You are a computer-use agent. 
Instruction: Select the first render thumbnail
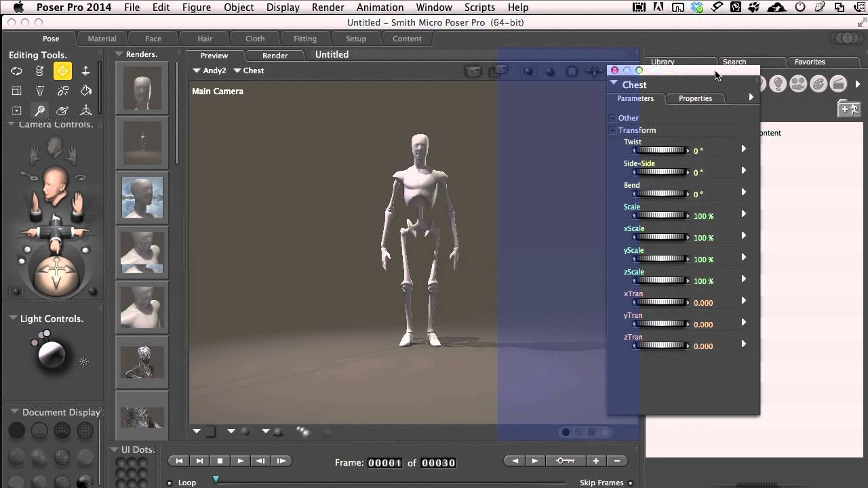(x=142, y=88)
